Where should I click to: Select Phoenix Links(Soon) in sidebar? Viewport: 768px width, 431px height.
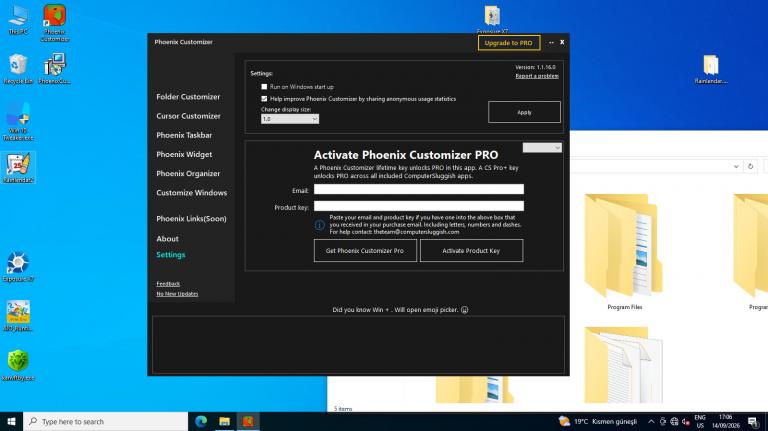tap(191, 219)
